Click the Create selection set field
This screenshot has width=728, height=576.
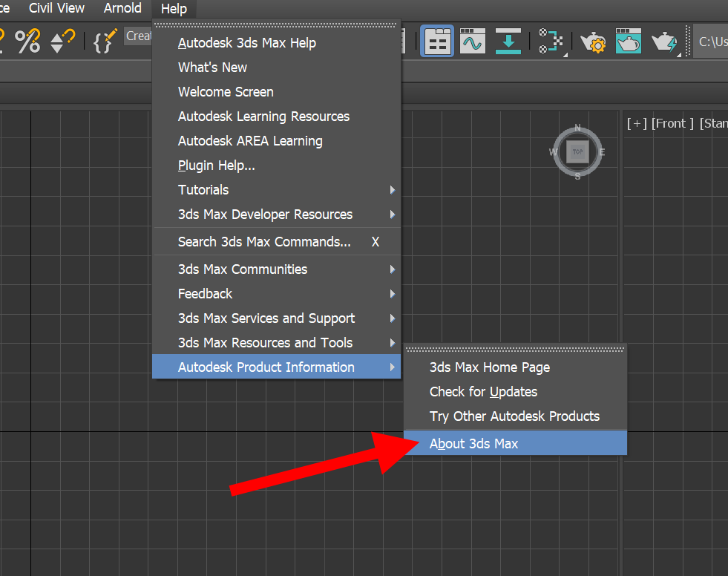click(138, 36)
